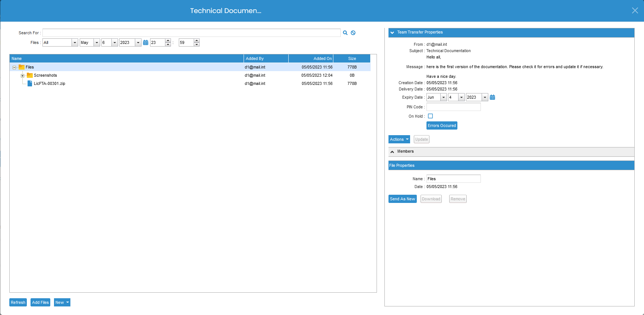Screen dimensions: 644x315
Task: Open the year filter dropdown showing 2023
Action: 138,42
